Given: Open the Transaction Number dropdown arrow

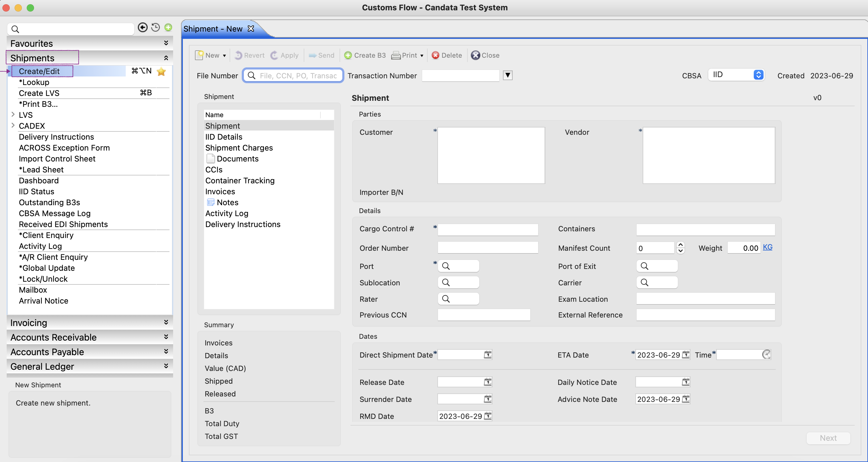Looking at the screenshot, I should pos(508,75).
